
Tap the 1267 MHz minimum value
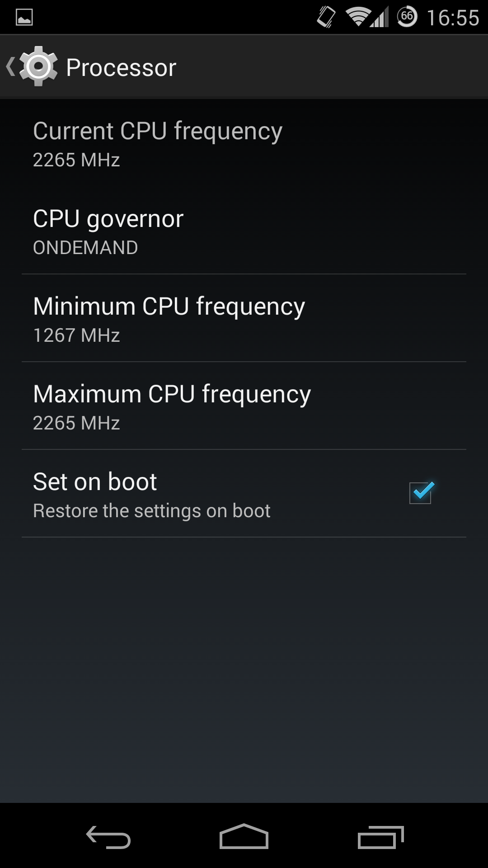[x=76, y=335]
